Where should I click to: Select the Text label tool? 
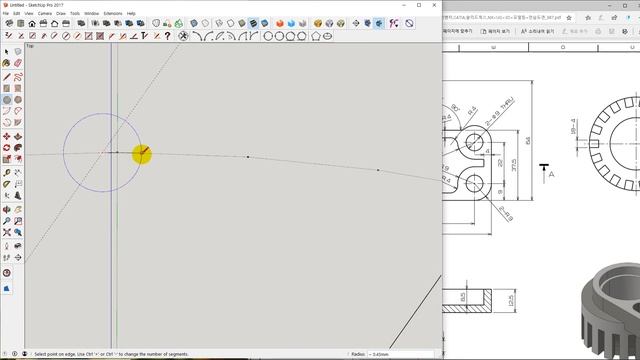click(x=18, y=184)
